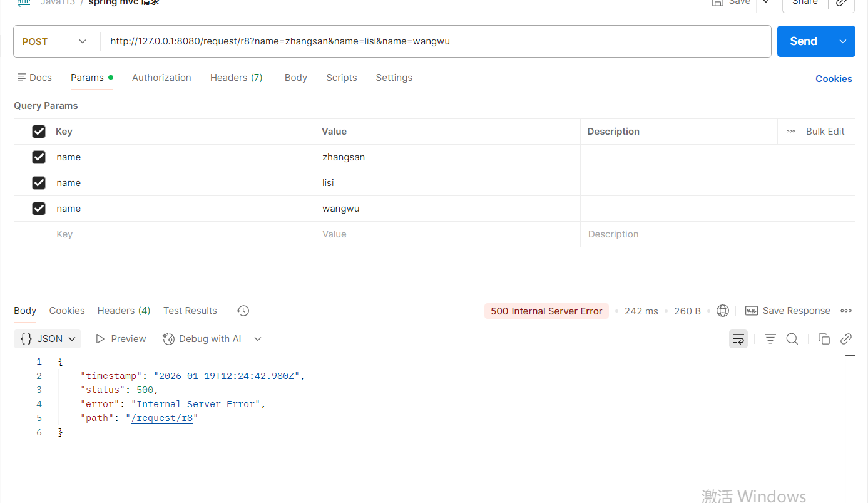The image size is (868, 503).
Task: Click the copy response icon
Action: (x=824, y=339)
